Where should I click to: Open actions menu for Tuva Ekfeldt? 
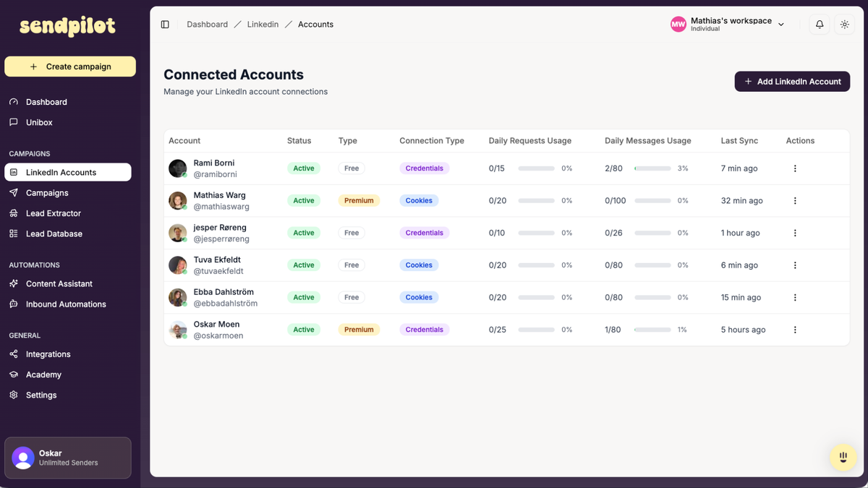click(795, 265)
